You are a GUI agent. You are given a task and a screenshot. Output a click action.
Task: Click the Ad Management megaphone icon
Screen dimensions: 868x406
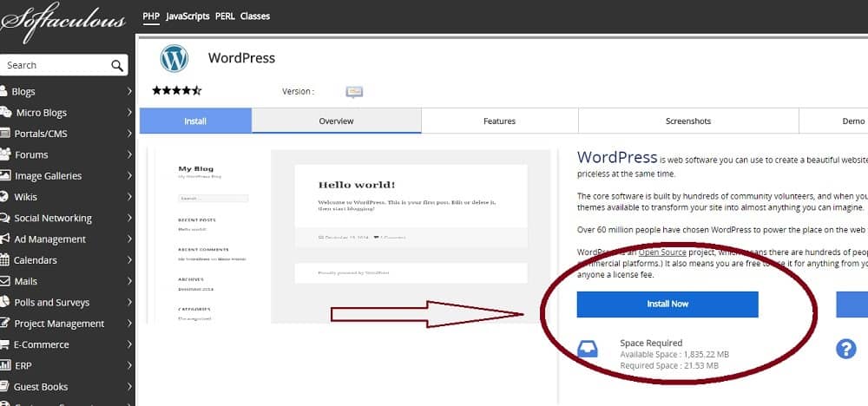pyautogui.click(x=5, y=239)
